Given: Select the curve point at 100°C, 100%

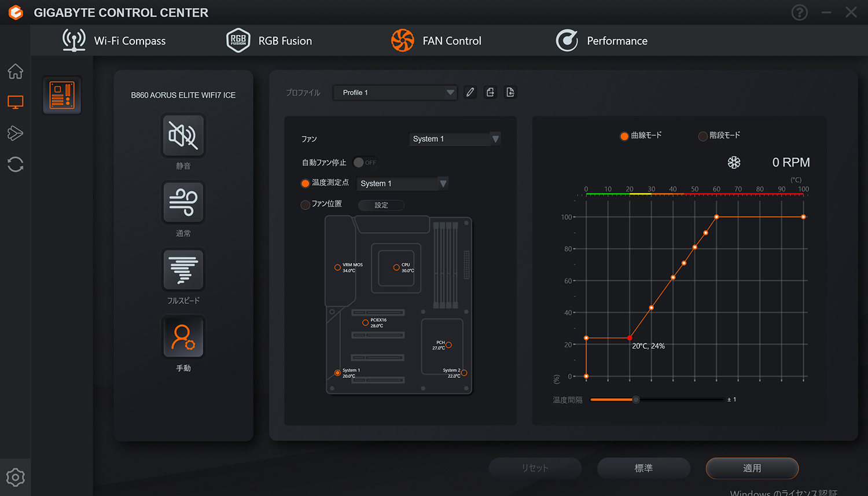Looking at the screenshot, I should pyautogui.click(x=803, y=217).
